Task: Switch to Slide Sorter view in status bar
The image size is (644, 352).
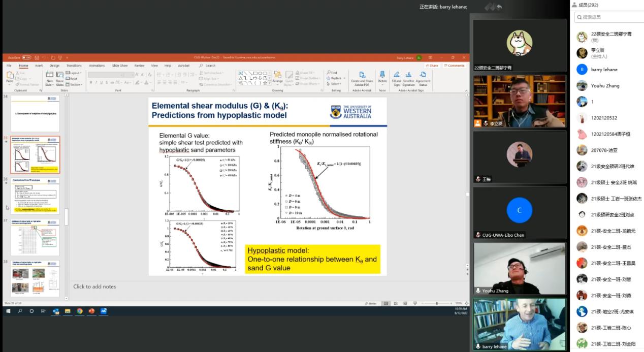Action: click(396, 303)
